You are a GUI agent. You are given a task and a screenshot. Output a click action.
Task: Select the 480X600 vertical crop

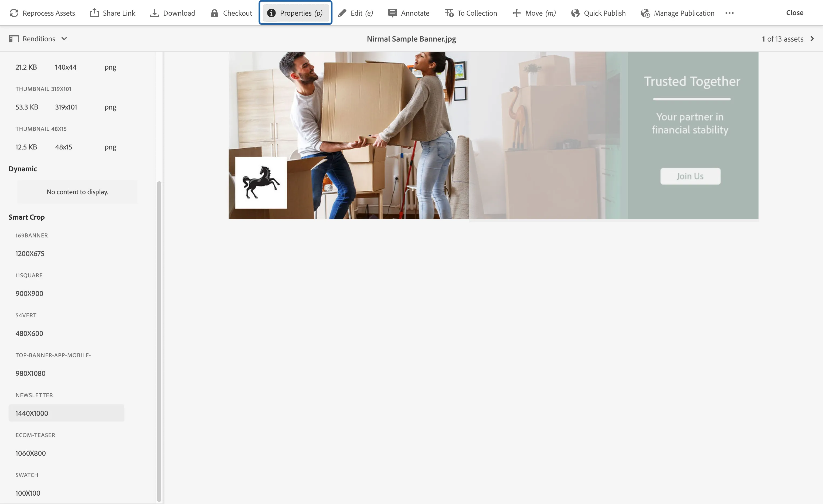(66, 333)
